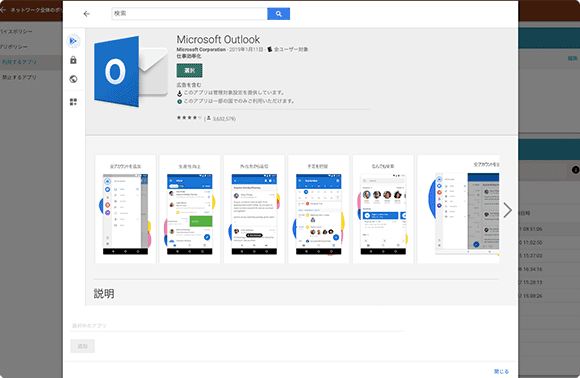The height and width of the screenshot is (378, 580).
Task: Open the fourth screenshot 予定を把握
Action: tap(318, 209)
